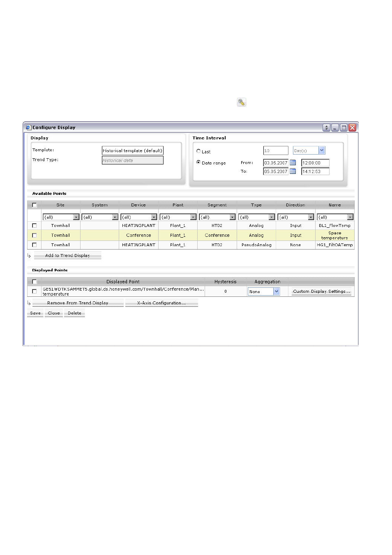Open the Plant filter dropdown
Image resolution: width=392 pixels, height=555 pixels.
coord(178,217)
